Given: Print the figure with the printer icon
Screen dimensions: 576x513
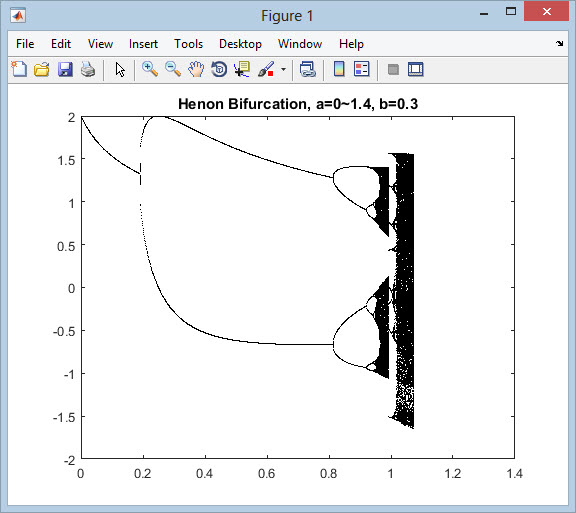Looking at the screenshot, I should (x=88, y=69).
